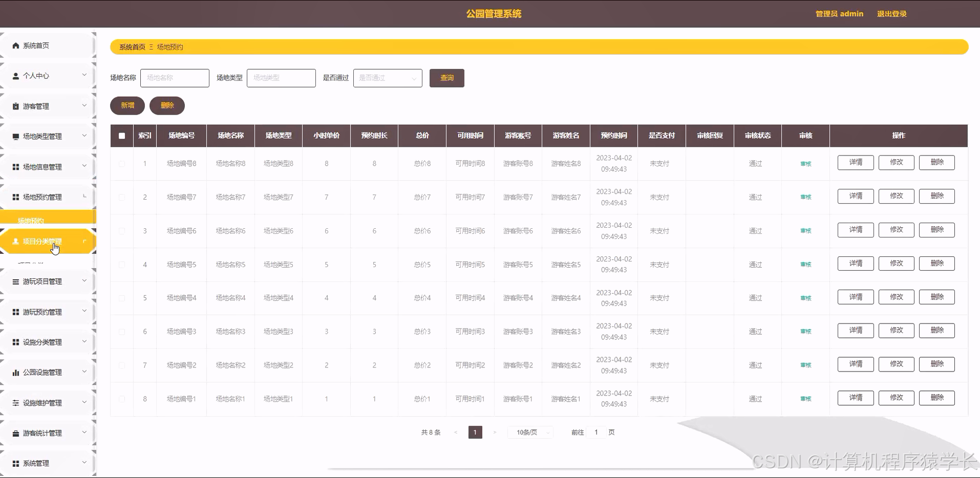Screen dimensions: 980x478
Task: Click the next page arrow in pagination
Action: pyautogui.click(x=495, y=432)
